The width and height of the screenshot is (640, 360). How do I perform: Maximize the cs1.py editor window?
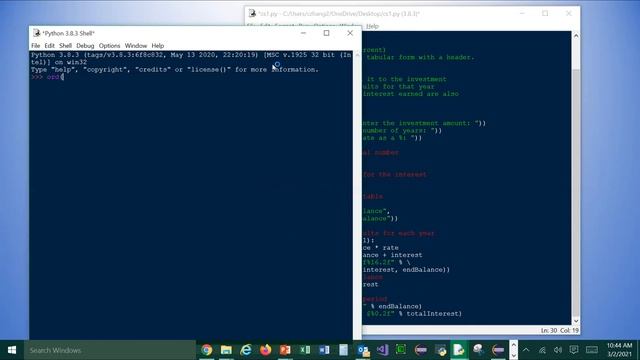click(545, 13)
